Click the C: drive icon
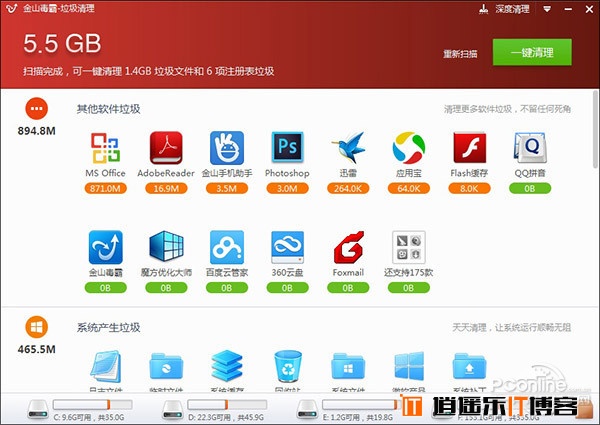This screenshot has height=425, width=600. pyautogui.click(x=38, y=409)
